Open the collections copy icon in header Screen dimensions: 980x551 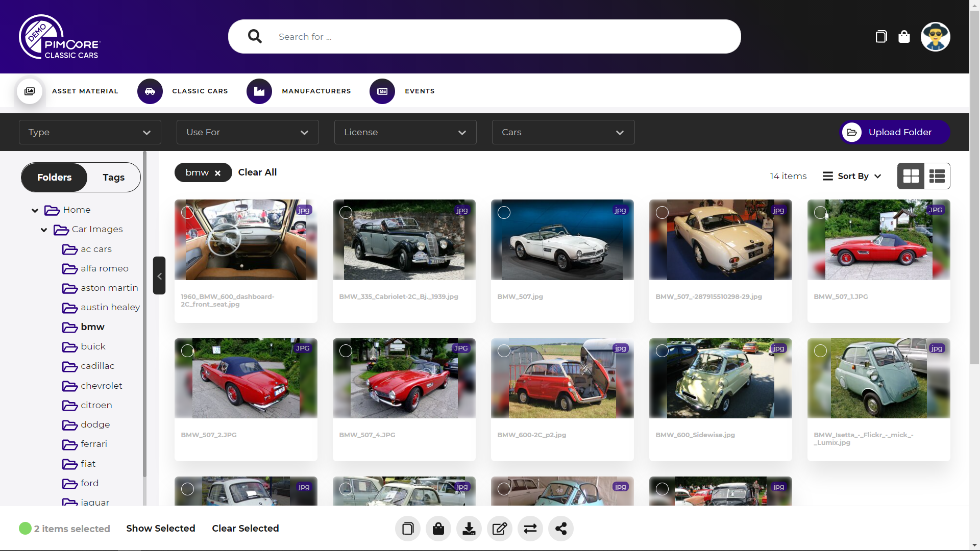pyautogui.click(x=881, y=37)
